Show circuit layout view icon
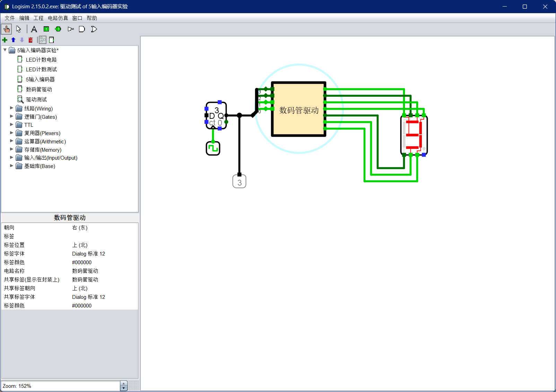 tap(43, 40)
